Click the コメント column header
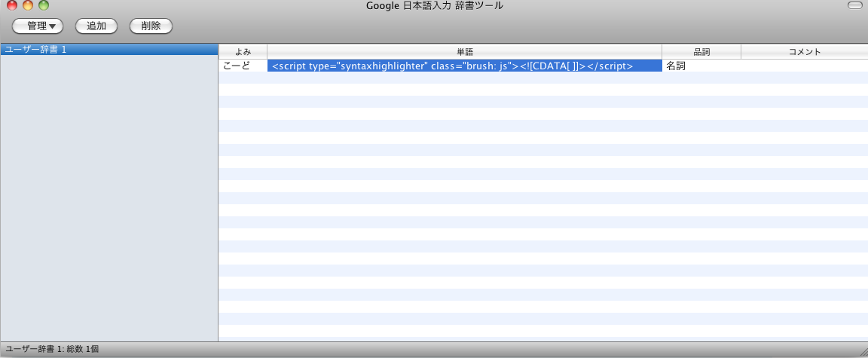This screenshot has width=868, height=358. tap(805, 51)
